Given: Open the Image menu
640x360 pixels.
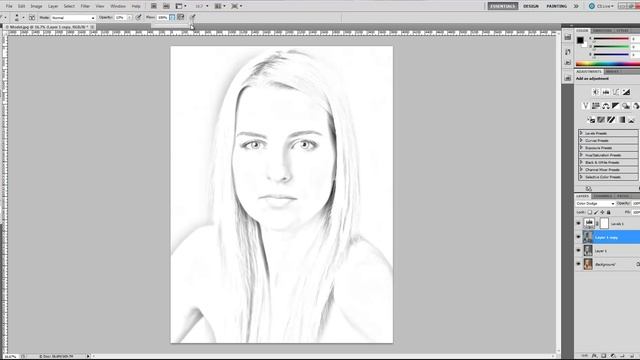Looking at the screenshot, I should 36,6.
